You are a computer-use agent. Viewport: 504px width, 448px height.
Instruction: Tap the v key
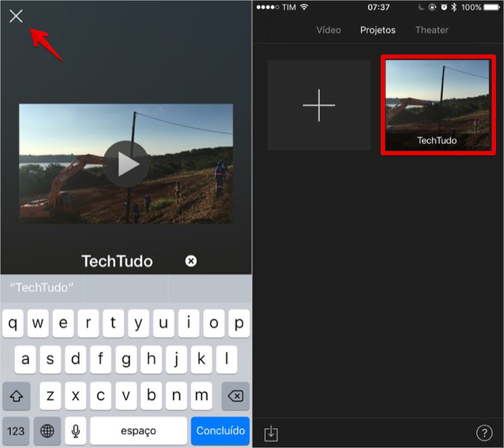(126, 396)
